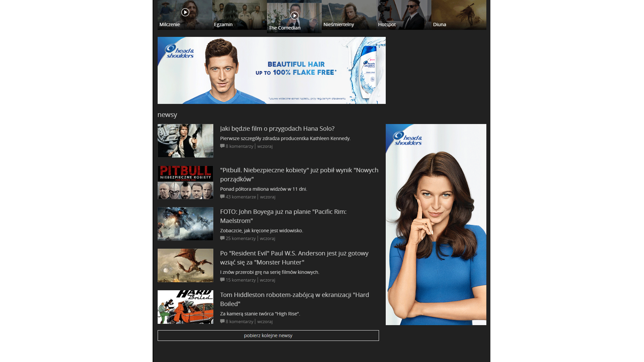Screen dimensions: 644x362
Task: Click the comment bubble icon for Han Solo news
Action: 222,146
